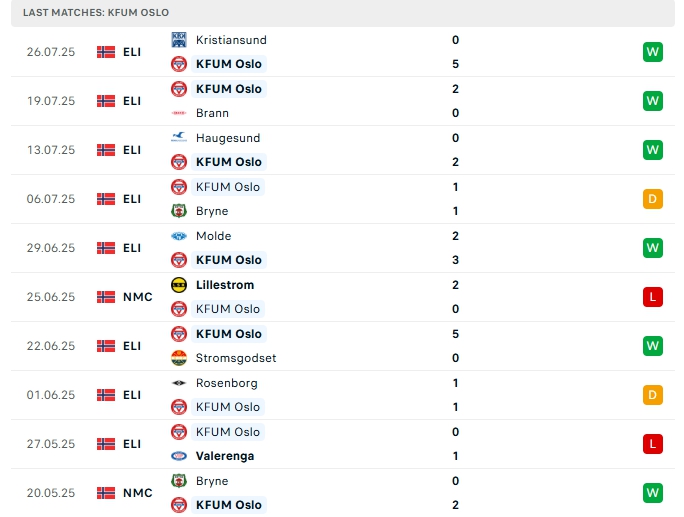Click the yellow Lillestrom club crest
The image size is (684, 517).
click(x=179, y=285)
